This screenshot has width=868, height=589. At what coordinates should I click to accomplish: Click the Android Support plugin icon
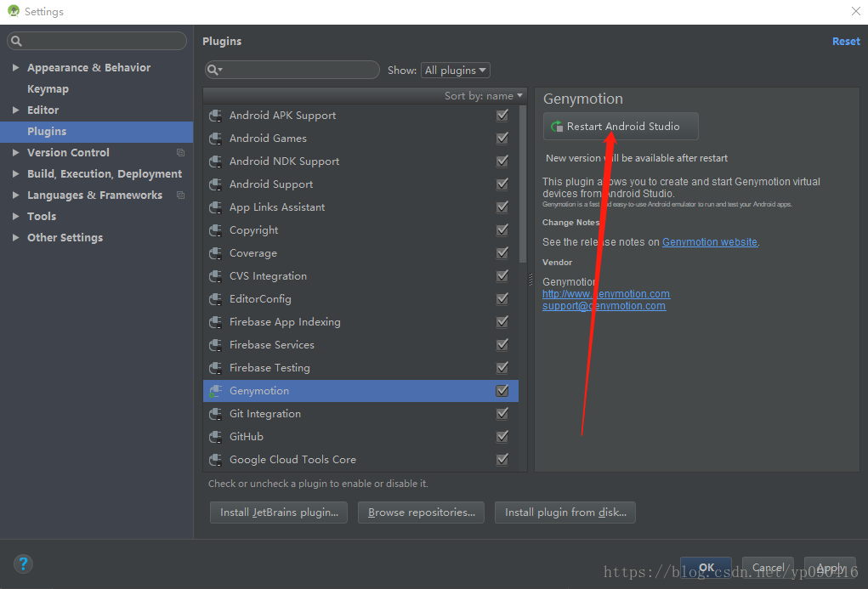[x=215, y=184]
